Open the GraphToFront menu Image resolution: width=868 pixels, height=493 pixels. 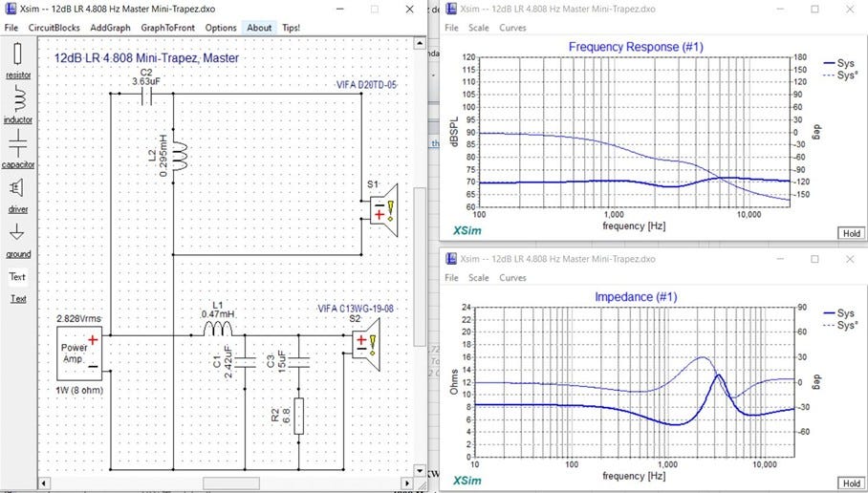tap(167, 28)
